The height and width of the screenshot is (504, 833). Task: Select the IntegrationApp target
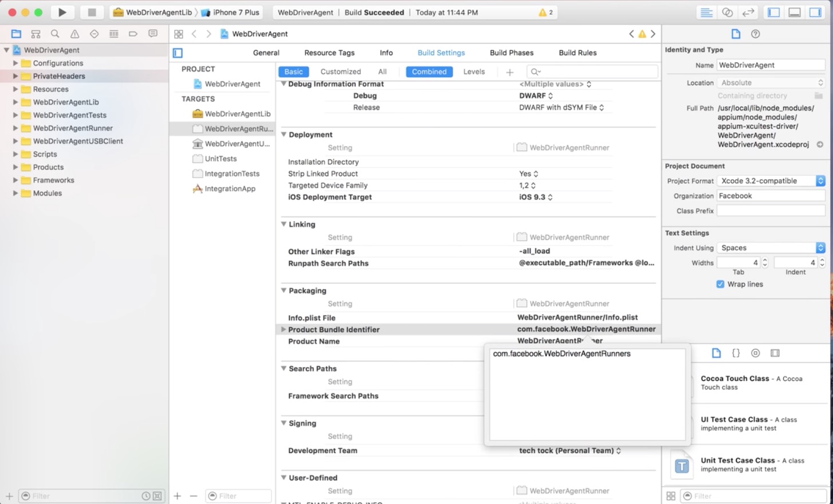coord(224,188)
